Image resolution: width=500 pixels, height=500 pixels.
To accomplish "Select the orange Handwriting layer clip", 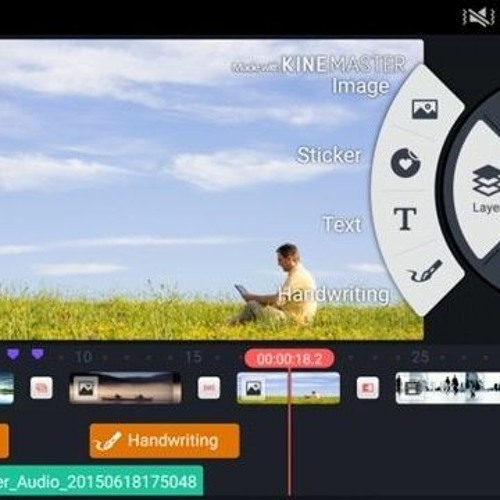I will tap(165, 441).
